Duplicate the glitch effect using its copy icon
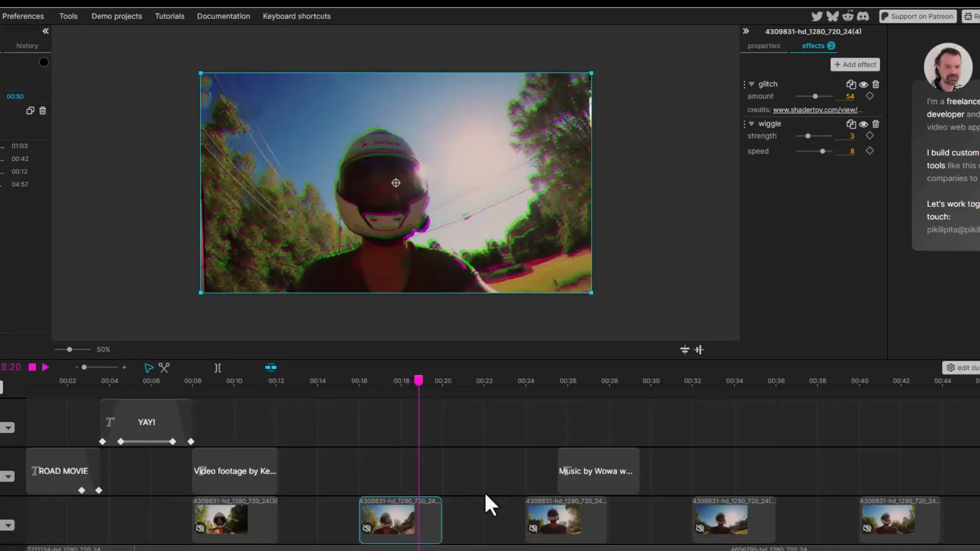Image resolution: width=980 pixels, height=551 pixels. point(850,84)
